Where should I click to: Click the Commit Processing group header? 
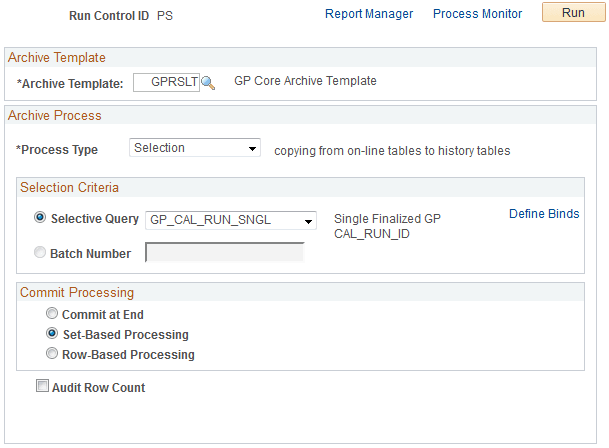(77, 293)
